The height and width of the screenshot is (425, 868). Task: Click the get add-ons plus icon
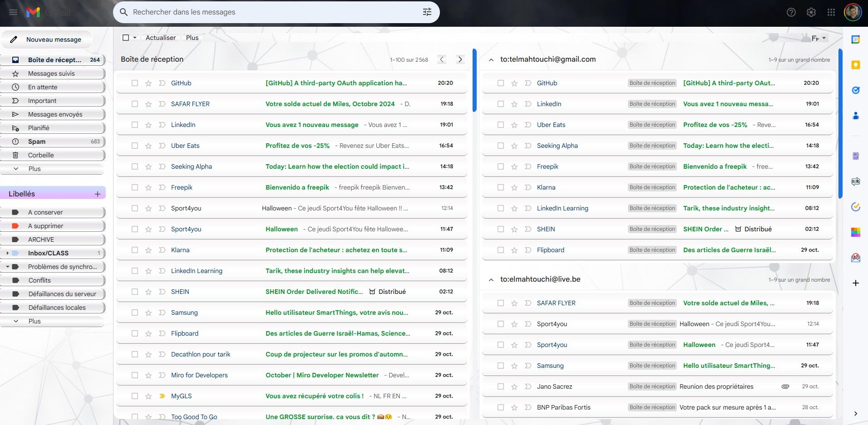coord(856,283)
